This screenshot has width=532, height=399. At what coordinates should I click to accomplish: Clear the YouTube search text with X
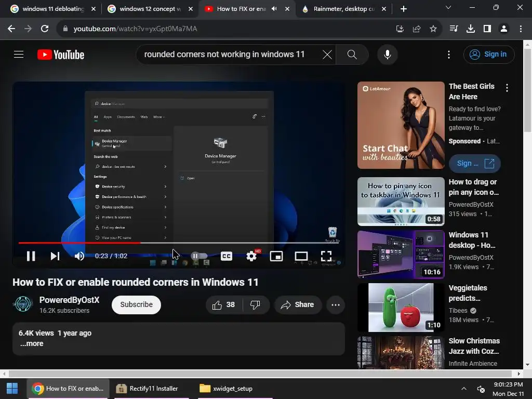coord(327,54)
